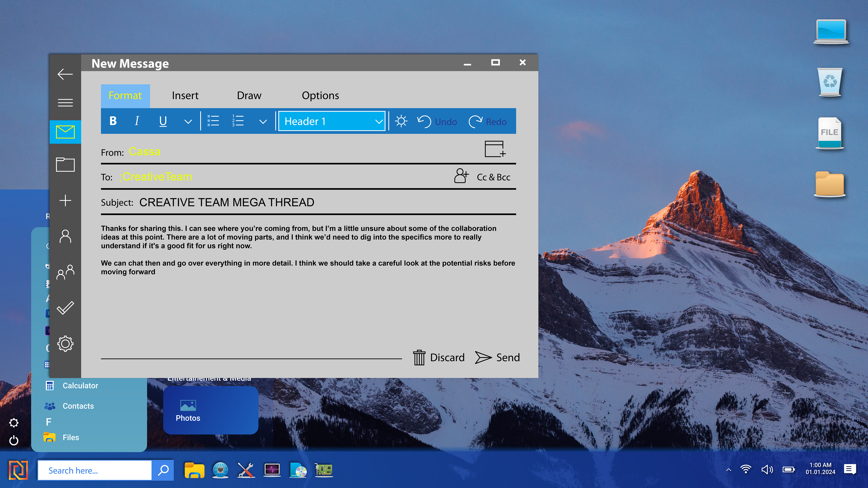Click the brightness sun icon

[x=401, y=121]
